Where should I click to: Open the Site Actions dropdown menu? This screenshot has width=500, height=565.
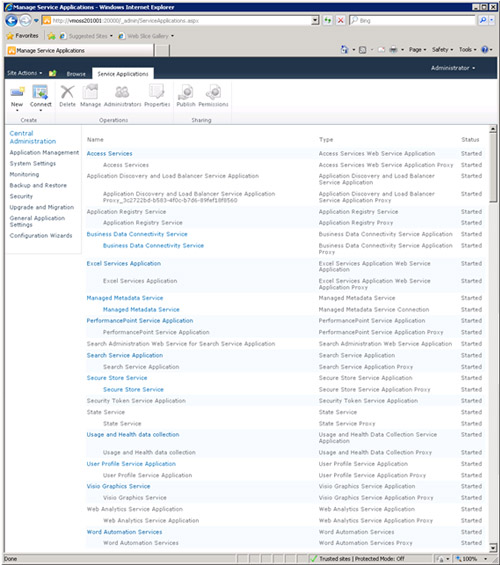tap(24, 73)
